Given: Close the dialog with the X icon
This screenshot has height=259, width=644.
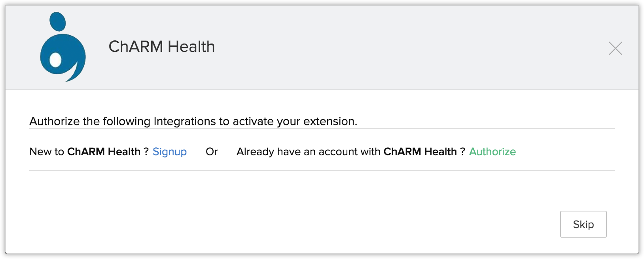Looking at the screenshot, I should (x=615, y=48).
